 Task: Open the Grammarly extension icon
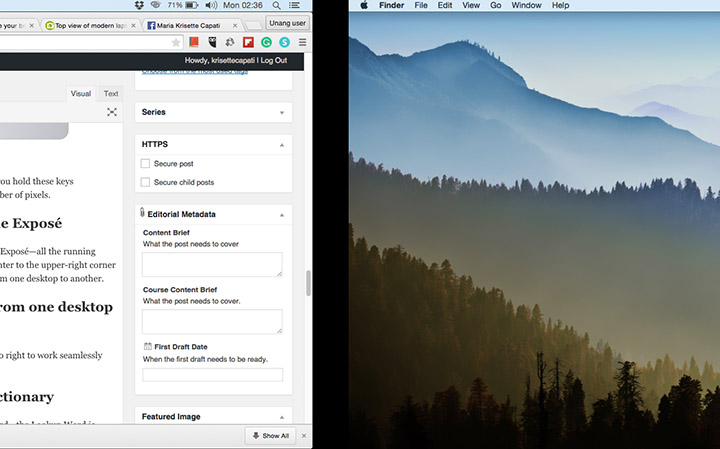tap(266, 43)
